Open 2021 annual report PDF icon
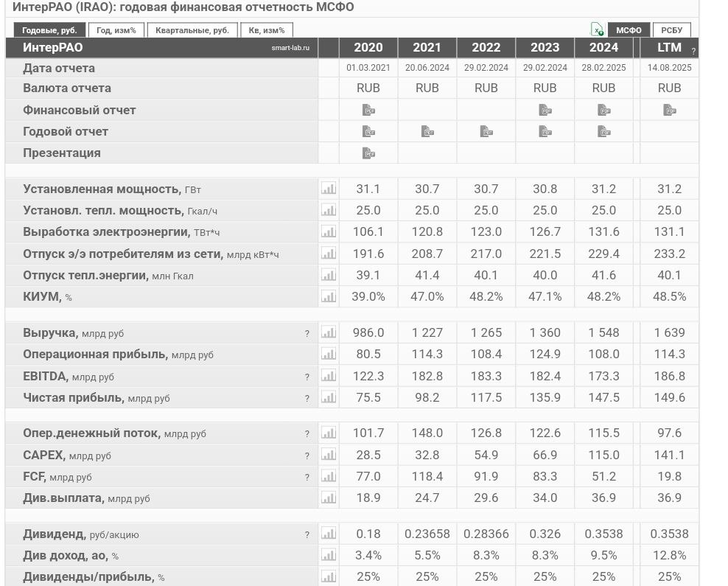The width and height of the screenshot is (728, 586). click(x=427, y=131)
